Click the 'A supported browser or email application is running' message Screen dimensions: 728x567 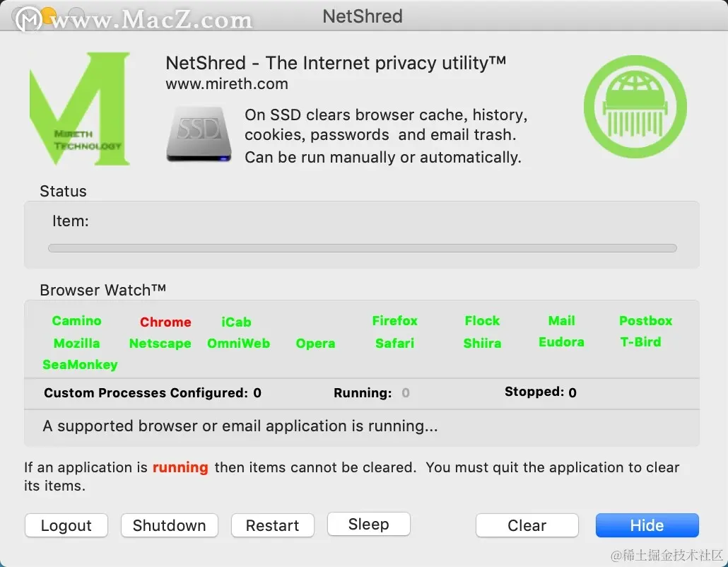tap(240, 426)
